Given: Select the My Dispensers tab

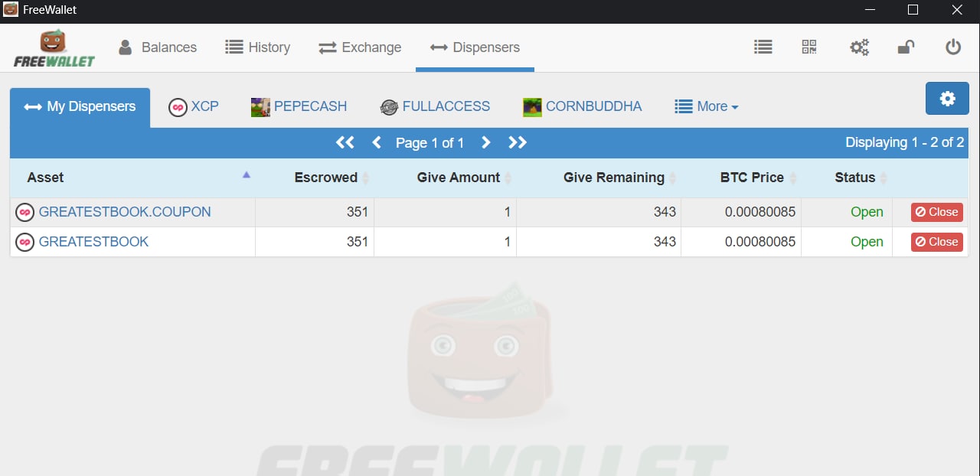Looking at the screenshot, I should (x=80, y=107).
